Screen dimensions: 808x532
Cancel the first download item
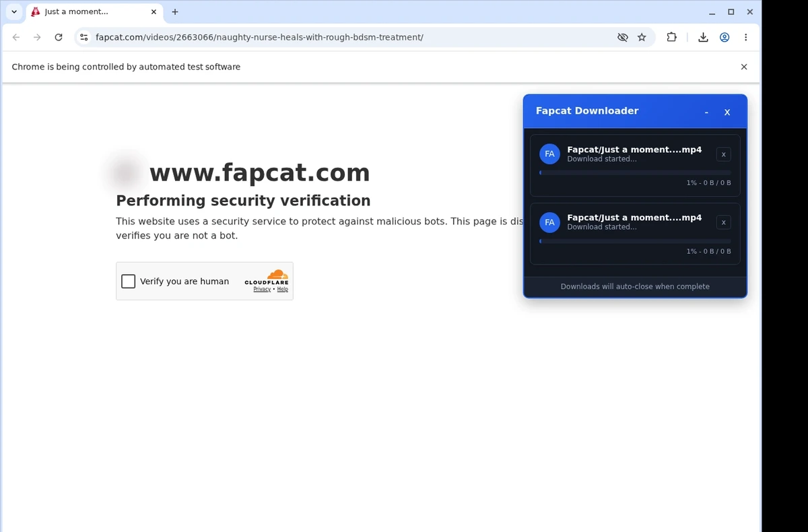click(x=723, y=154)
